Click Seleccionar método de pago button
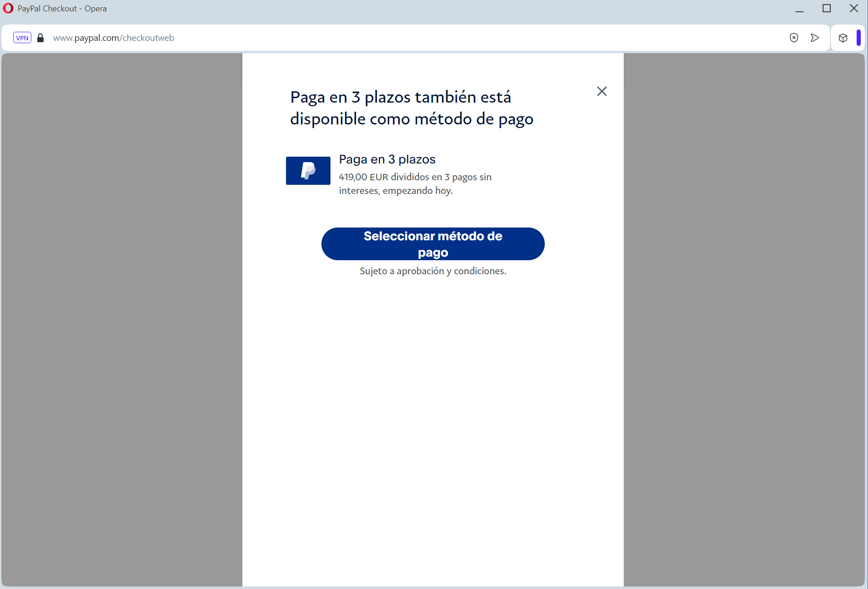The image size is (868, 589). [433, 244]
